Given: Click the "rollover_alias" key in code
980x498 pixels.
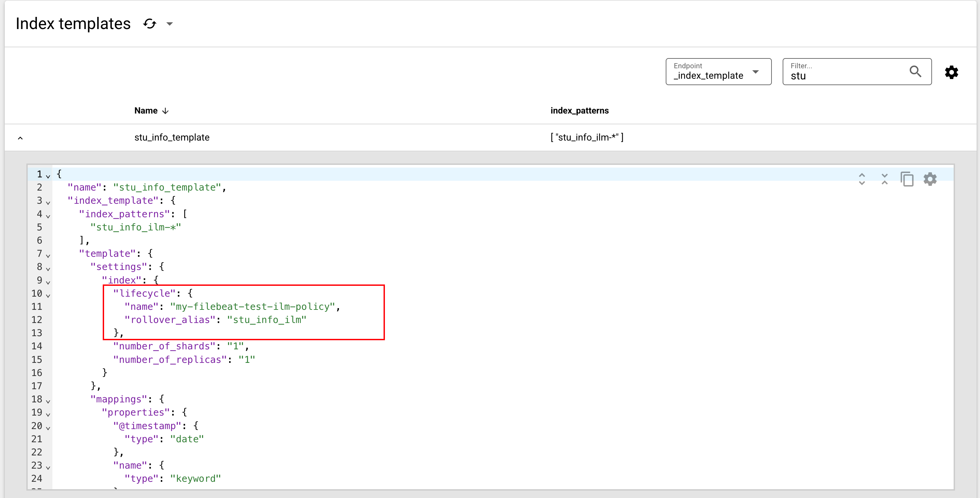Looking at the screenshot, I should coord(170,320).
